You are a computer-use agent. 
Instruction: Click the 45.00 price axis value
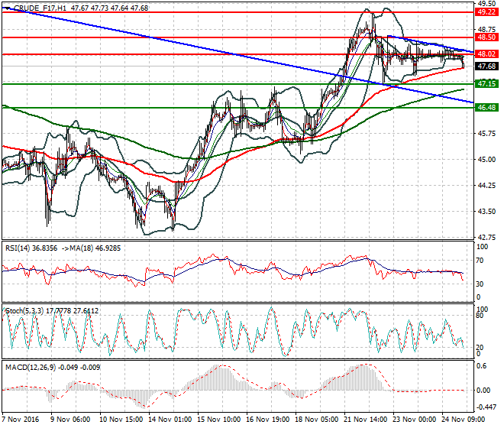coord(486,160)
